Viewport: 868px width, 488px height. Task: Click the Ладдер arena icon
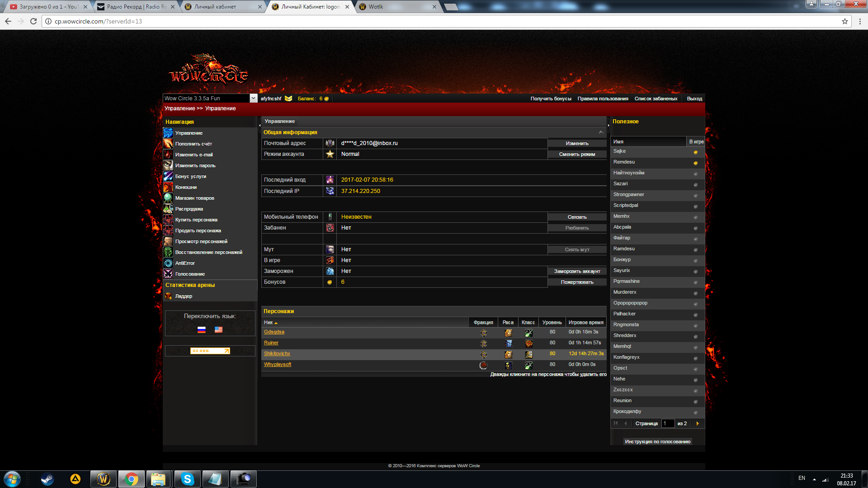tap(168, 296)
